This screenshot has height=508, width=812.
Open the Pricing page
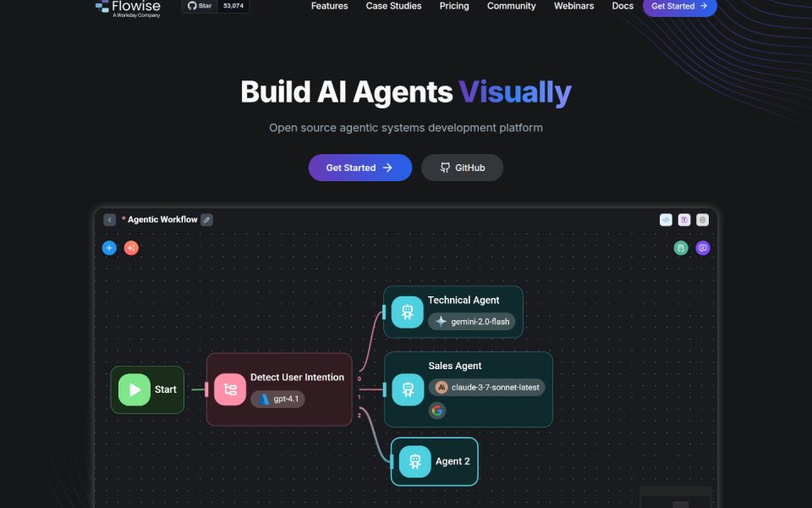pos(454,6)
